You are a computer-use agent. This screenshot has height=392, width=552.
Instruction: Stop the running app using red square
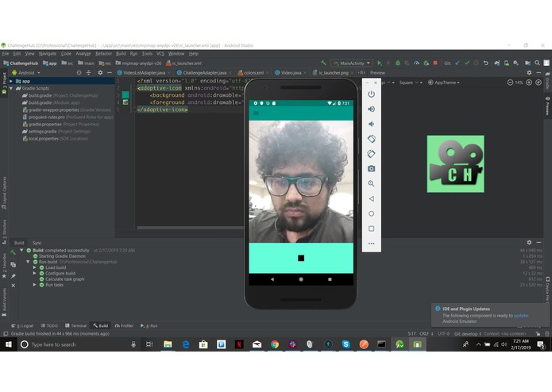point(435,63)
